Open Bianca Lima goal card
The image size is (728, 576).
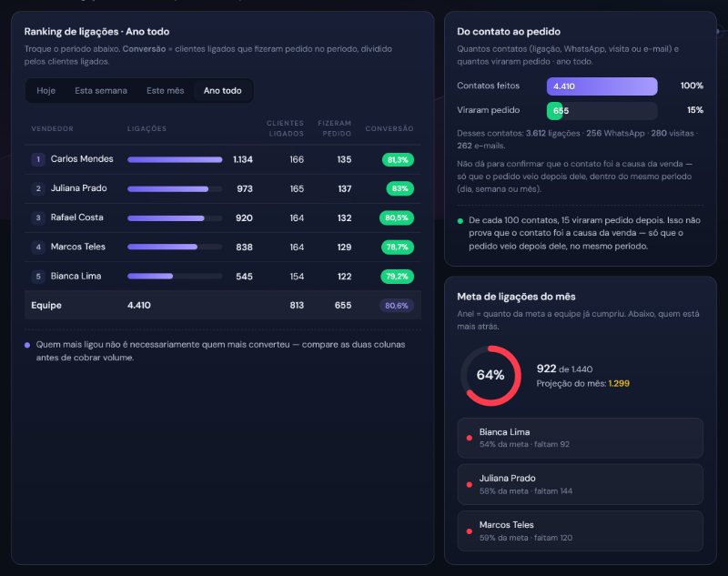[x=580, y=438]
